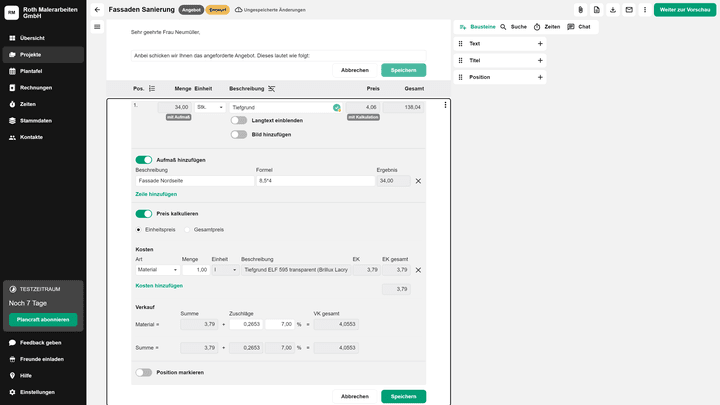Switch to the Suche tab
Viewport: 720px width, 405px height.
[513, 27]
